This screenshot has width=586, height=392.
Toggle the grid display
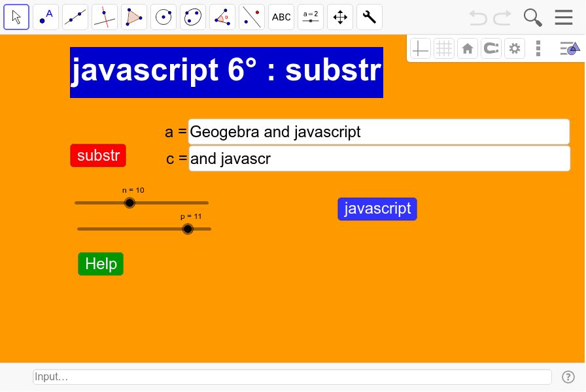(x=444, y=48)
